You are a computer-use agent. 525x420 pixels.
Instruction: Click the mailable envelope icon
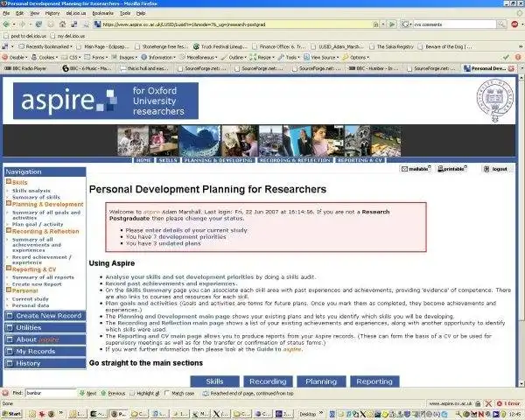tap(404, 169)
